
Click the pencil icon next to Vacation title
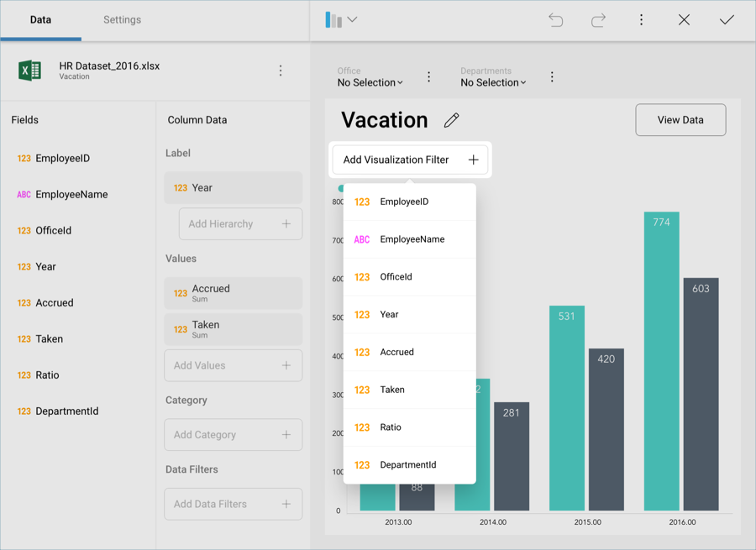tap(452, 120)
